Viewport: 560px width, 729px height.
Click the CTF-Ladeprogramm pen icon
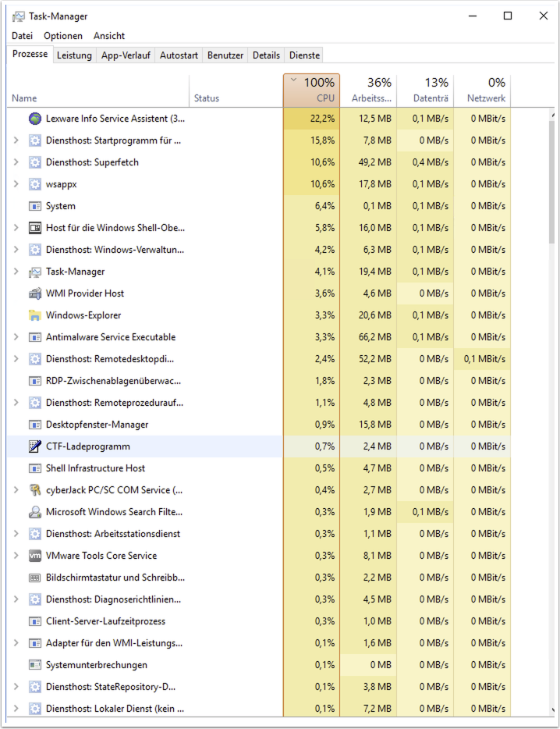34,446
